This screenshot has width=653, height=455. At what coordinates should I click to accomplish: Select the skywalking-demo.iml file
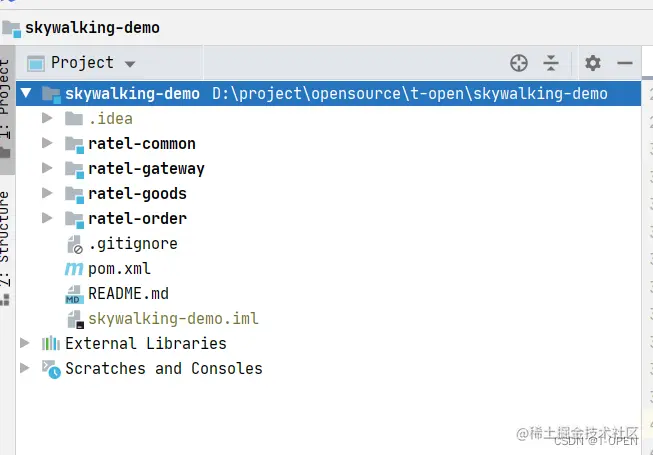pos(173,318)
